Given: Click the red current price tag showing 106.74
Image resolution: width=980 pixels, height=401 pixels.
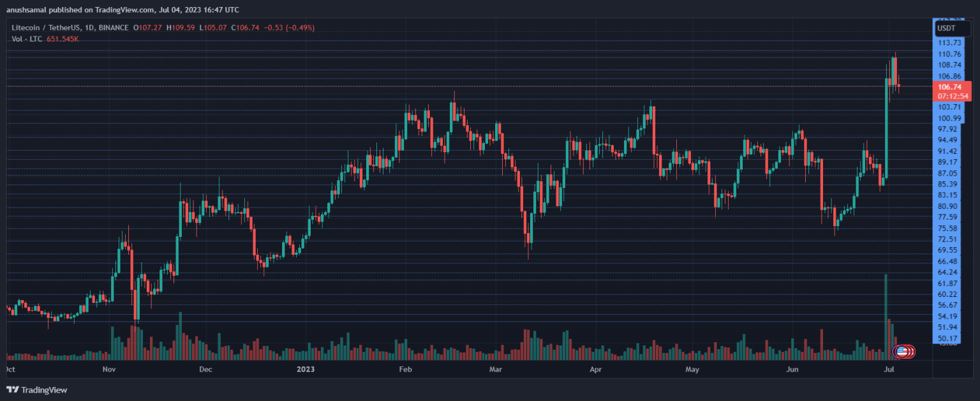Looking at the screenshot, I should [950, 86].
